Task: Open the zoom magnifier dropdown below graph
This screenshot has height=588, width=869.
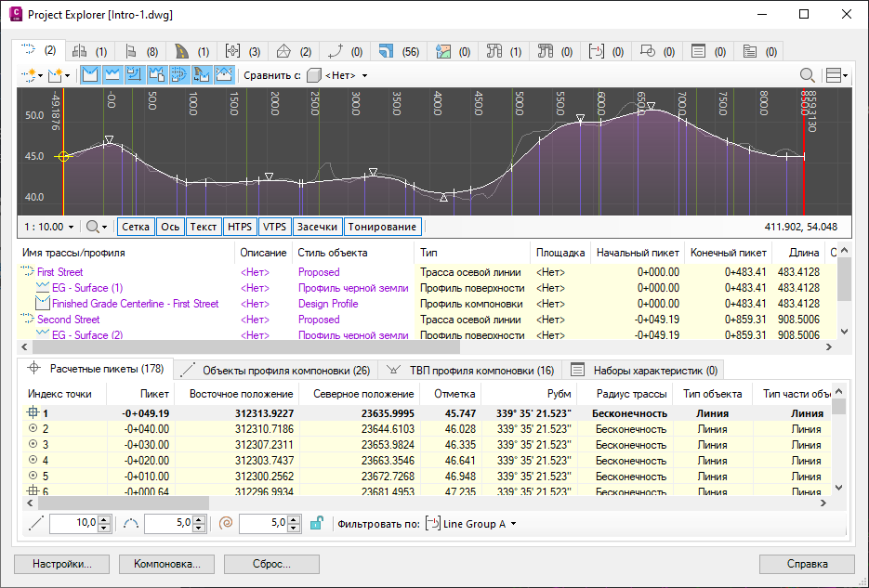Action: (97, 227)
